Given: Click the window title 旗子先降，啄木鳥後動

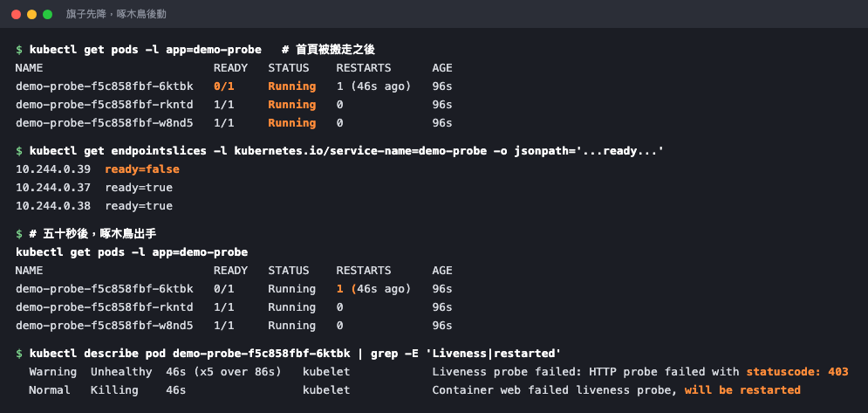Looking at the screenshot, I should [116, 15].
